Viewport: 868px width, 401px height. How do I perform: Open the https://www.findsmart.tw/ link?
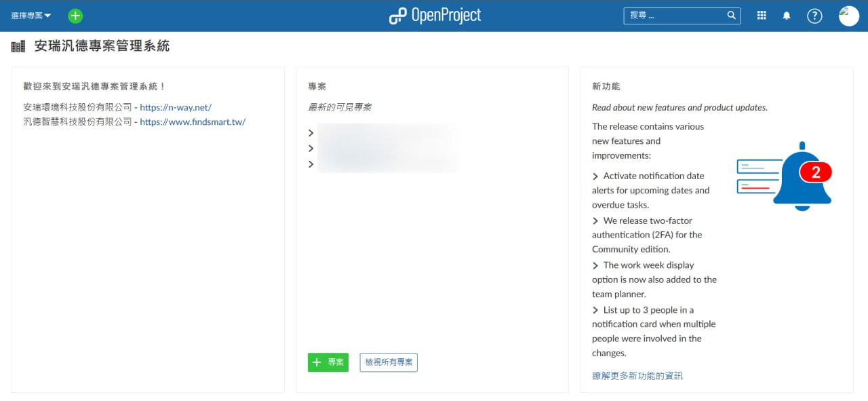click(x=193, y=122)
